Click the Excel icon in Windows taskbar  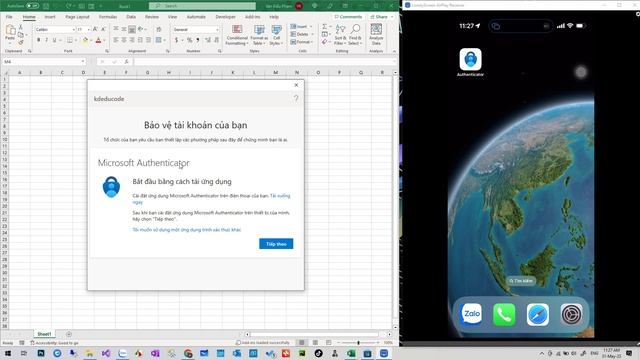click(351, 353)
